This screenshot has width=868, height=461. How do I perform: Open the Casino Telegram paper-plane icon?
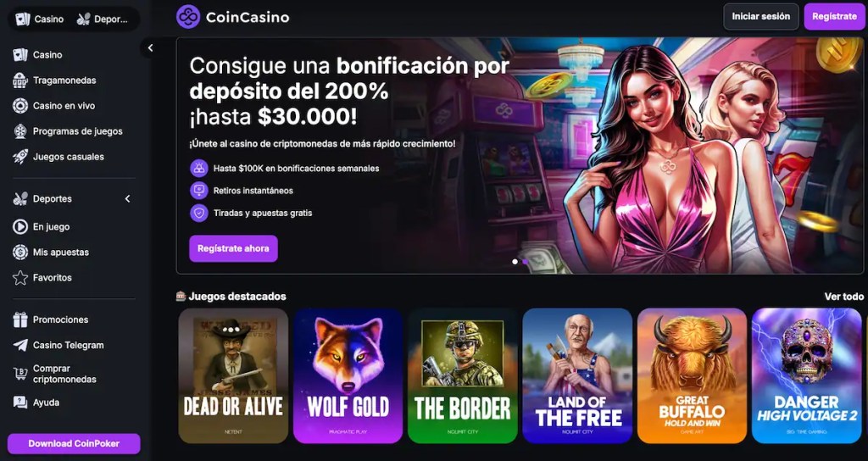coord(20,345)
